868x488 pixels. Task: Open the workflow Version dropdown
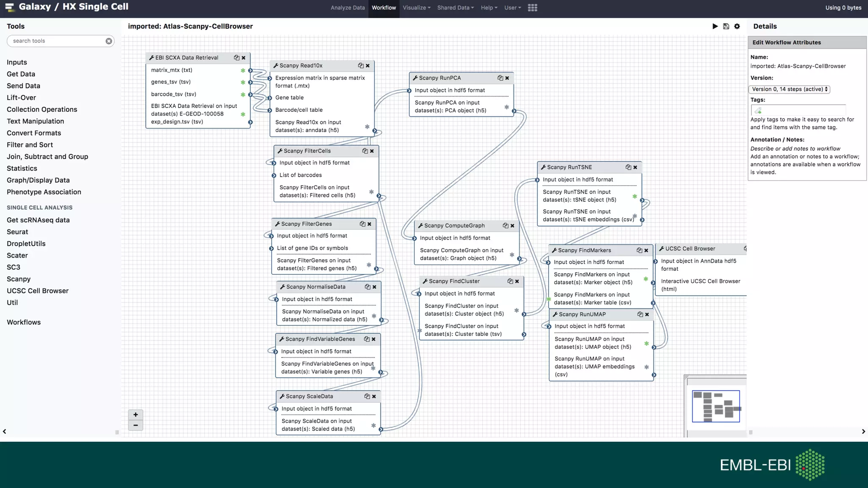click(x=789, y=89)
